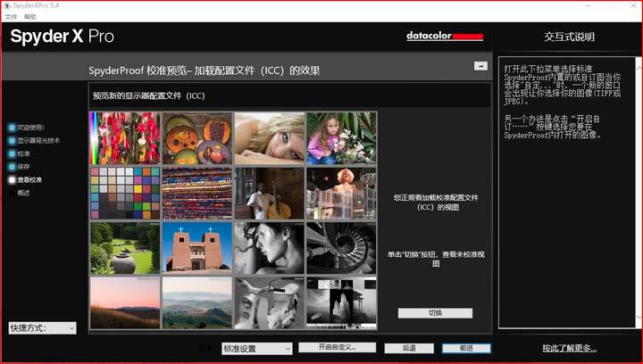Click the help panel vertical scrollbar
Viewport: 643px width, 364px height.
(x=638, y=193)
